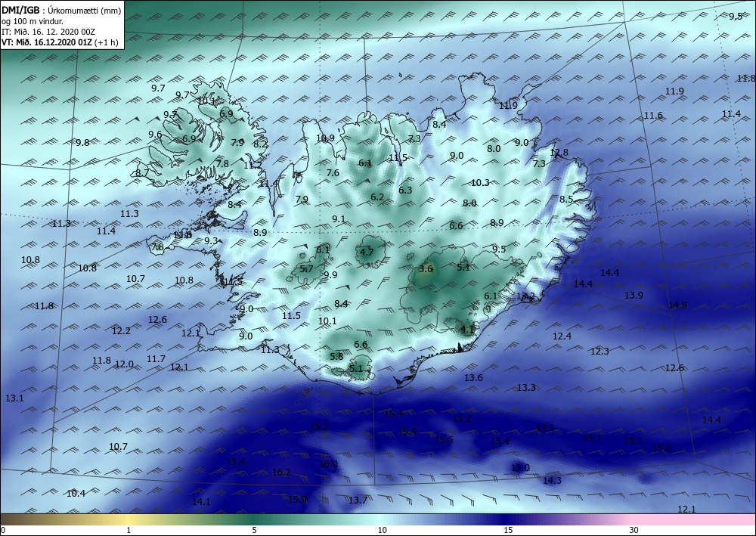This screenshot has height=536, width=756.
Task: Select the 8.7 value on the Westfjords coast
Action: (x=142, y=172)
